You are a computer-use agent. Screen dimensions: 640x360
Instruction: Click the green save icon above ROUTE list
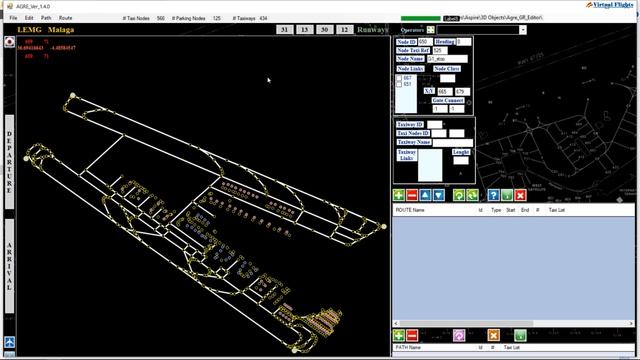coord(507,195)
